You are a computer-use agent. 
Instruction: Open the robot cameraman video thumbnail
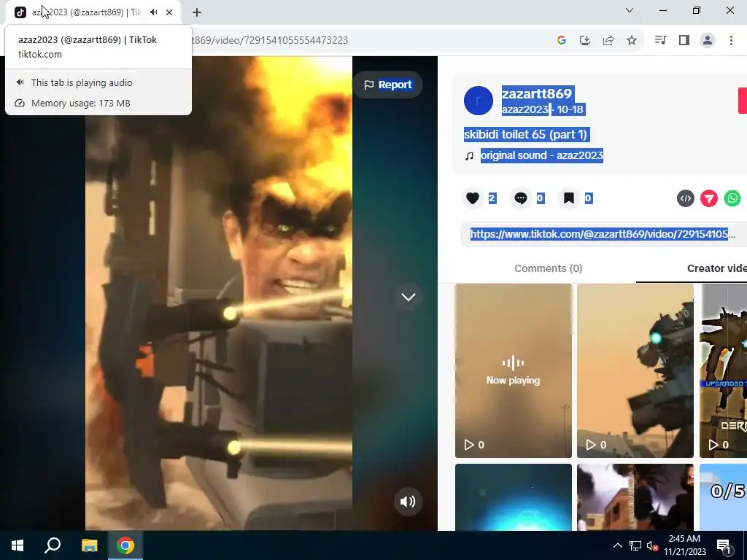click(x=635, y=370)
